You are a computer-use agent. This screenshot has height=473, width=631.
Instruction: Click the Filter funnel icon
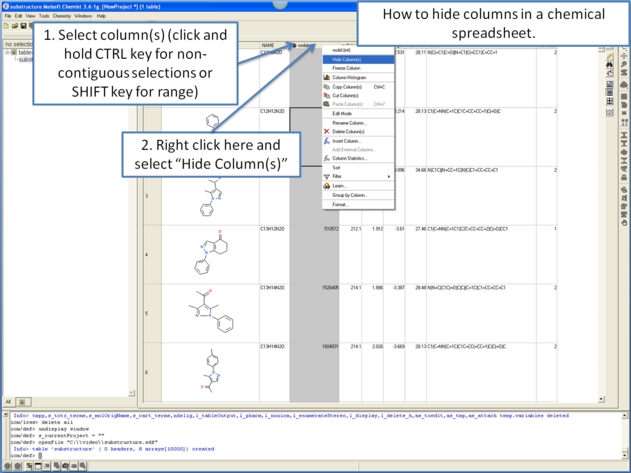coord(327,176)
